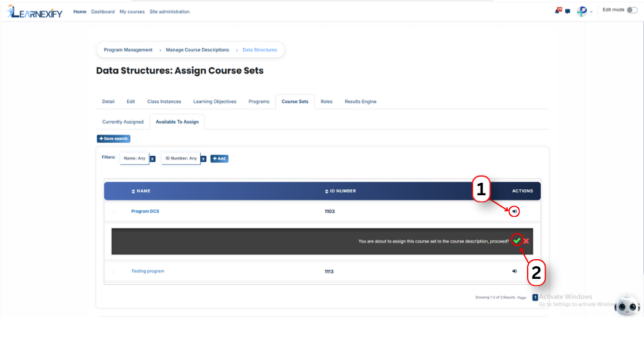Open the ID Number: Any filter

pos(181,158)
